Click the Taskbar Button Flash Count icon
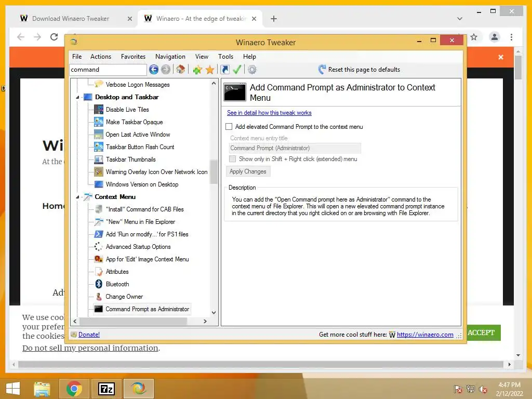The height and width of the screenshot is (399, 532). point(99,147)
